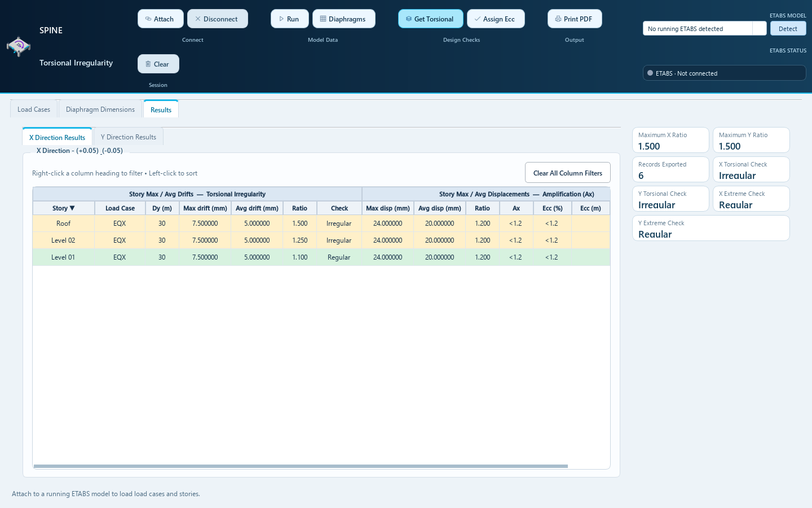Select X Direction Results tab
Screen dimensions: 812x508
(57, 137)
